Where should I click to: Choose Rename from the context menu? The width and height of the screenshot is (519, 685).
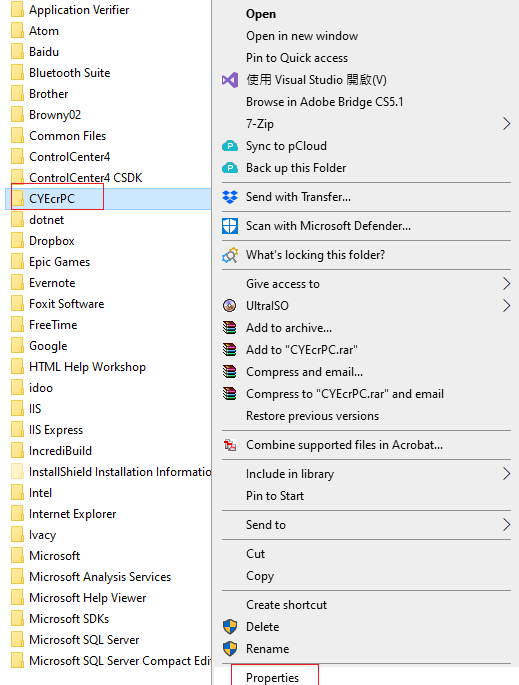(267, 649)
